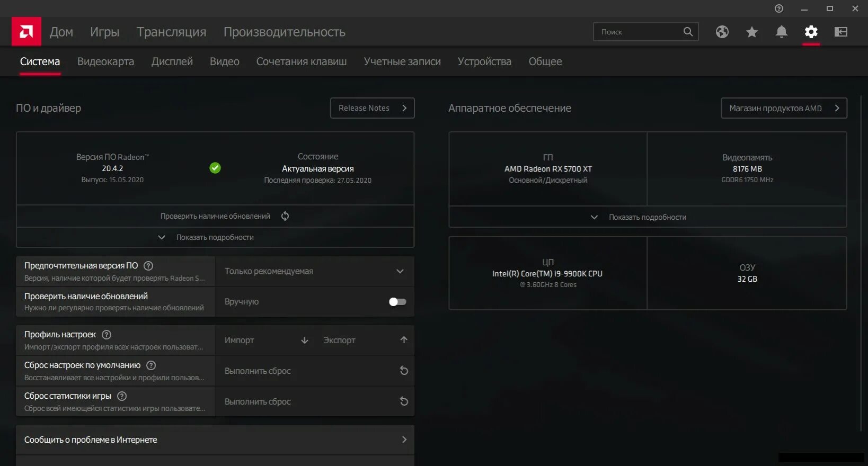
Task: Click the Актуальная версия status text
Action: click(x=318, y=168)
